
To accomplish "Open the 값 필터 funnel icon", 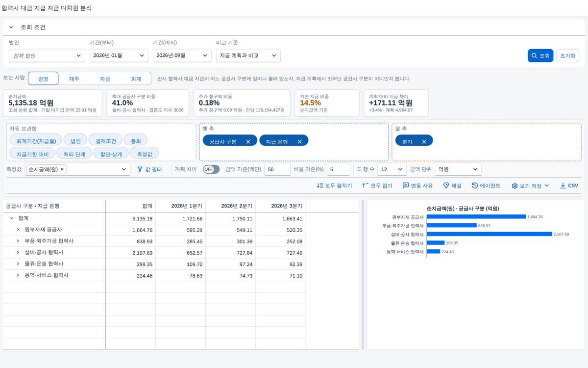I will point(140,169).
